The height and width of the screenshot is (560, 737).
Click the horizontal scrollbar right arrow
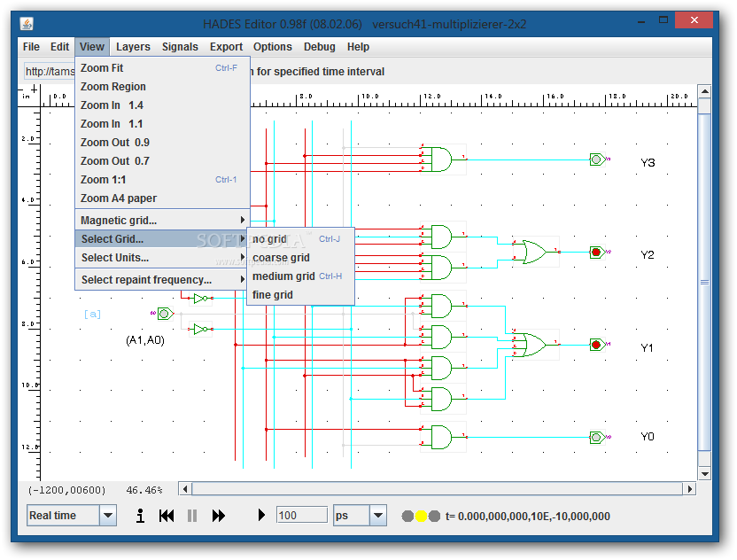pyautogui.click(x=689, y=489)
